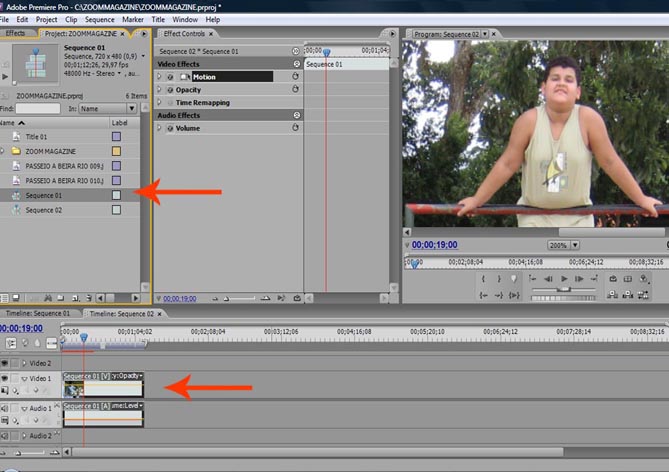This screenshot has width=669, height=472.
Task: Toggle the Video 2 track eye icon
Action: [x=6, y=363]
